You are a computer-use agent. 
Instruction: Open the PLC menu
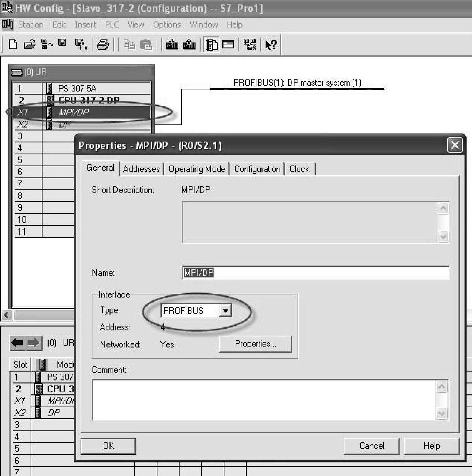(x=112, y=24)
